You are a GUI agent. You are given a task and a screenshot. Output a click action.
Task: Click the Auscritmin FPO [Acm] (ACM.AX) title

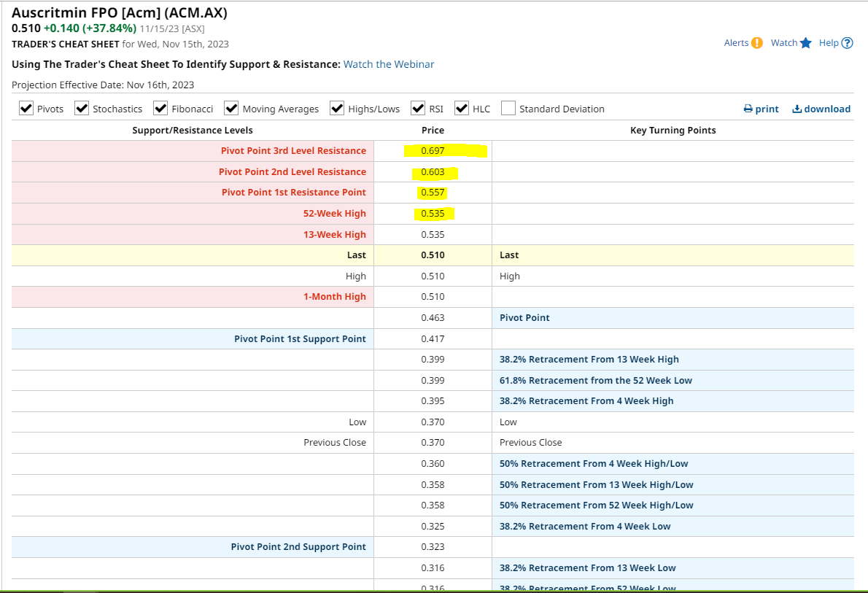(120, 12)
